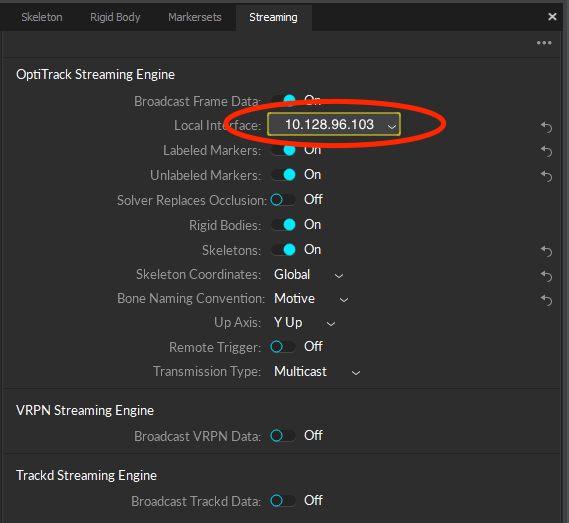The height and width of the screenshot is (523, 569).
Task: Click the Skeleton Coordinates label
Action: (x=198, y=275)
